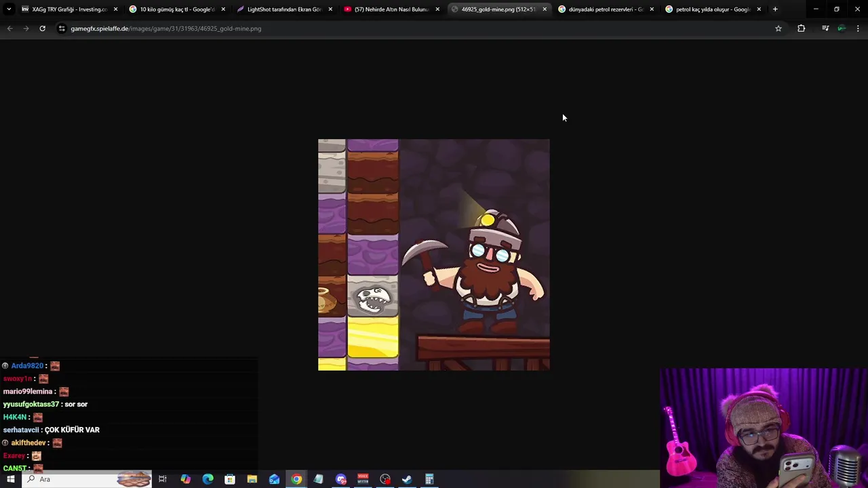Open the media controls icon in toolbar
868x488 pixels.
pos(825,28)
